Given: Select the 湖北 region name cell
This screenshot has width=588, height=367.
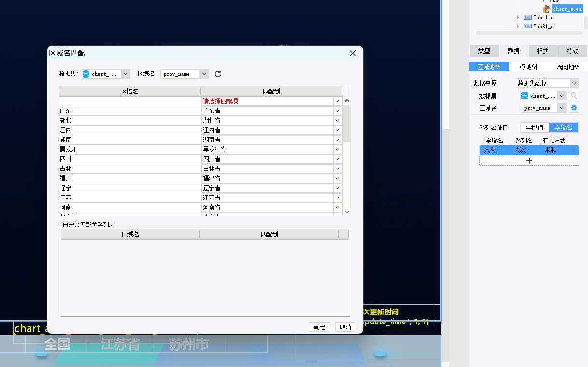Looking at the screenshot, I should [x=130, y=120].
